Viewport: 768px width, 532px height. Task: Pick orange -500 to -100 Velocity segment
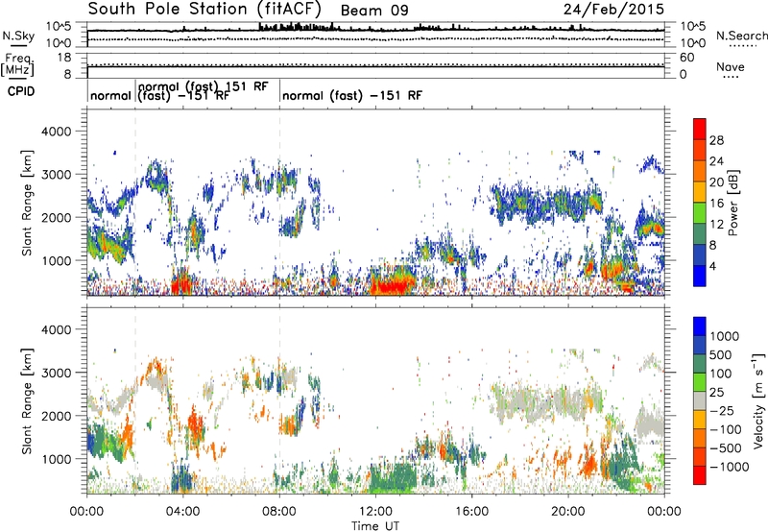pyautogui.click(x=700, y=439)
